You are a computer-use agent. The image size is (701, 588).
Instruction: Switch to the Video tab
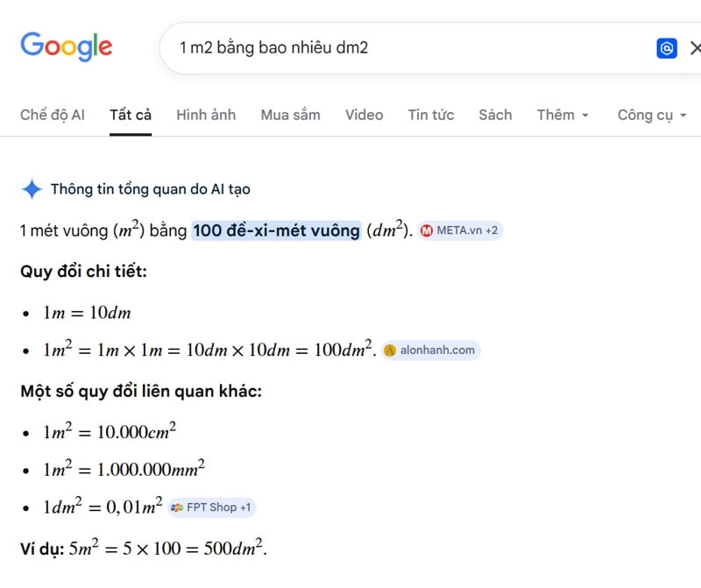point(364,115)
